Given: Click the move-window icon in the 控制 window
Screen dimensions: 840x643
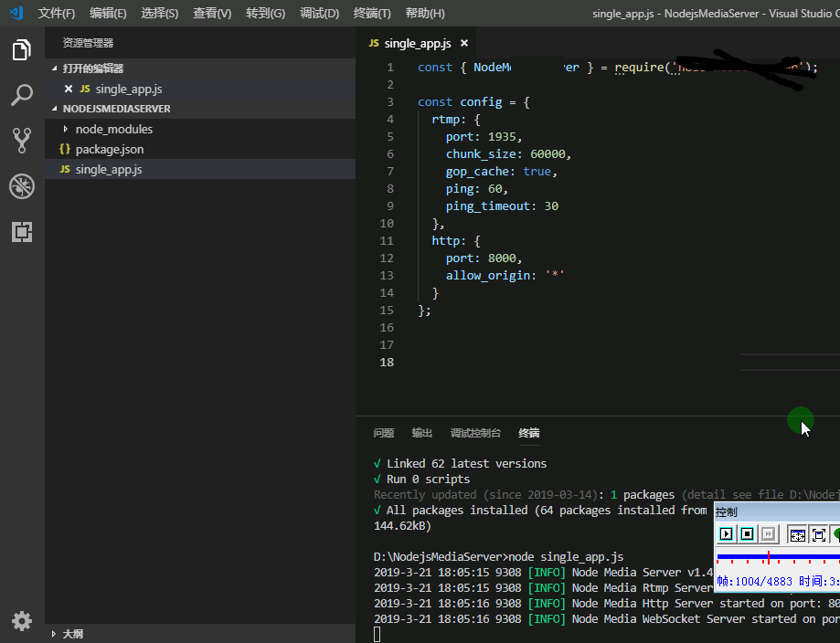Looking at the screenshot, I should [797, 534].
